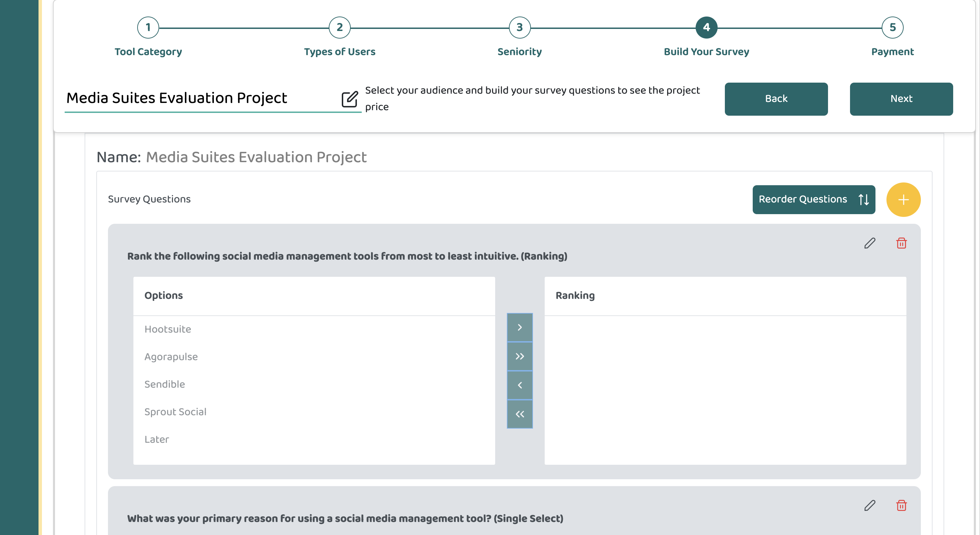Move selected option right with single arrow
This screenshot has height=535, width=980.
[x=520, y=327]
